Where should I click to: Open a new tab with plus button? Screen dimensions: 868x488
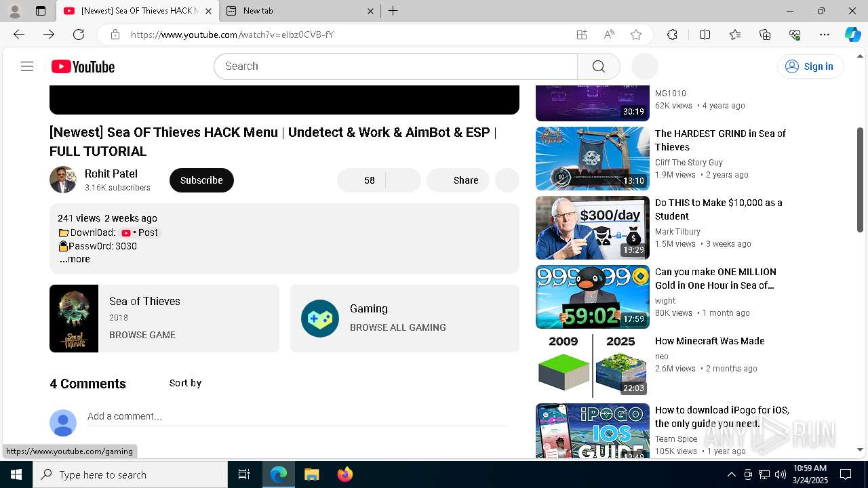tap(393, 11)
